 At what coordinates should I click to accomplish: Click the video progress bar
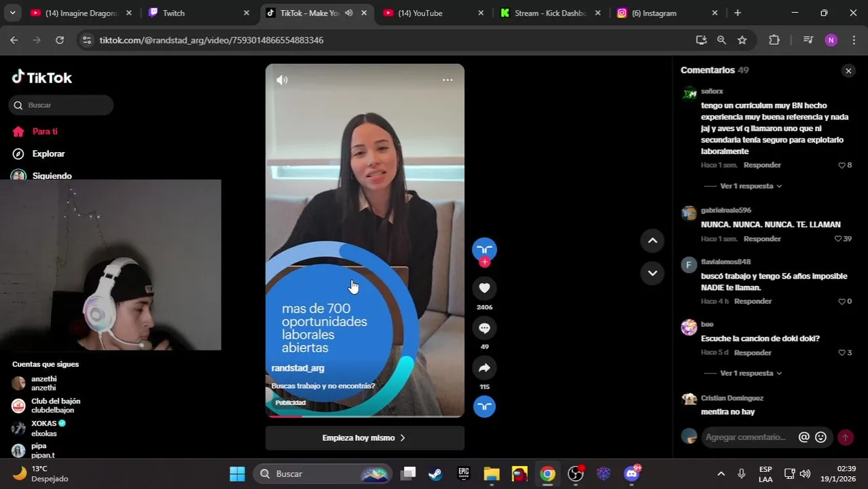[365, 416]
